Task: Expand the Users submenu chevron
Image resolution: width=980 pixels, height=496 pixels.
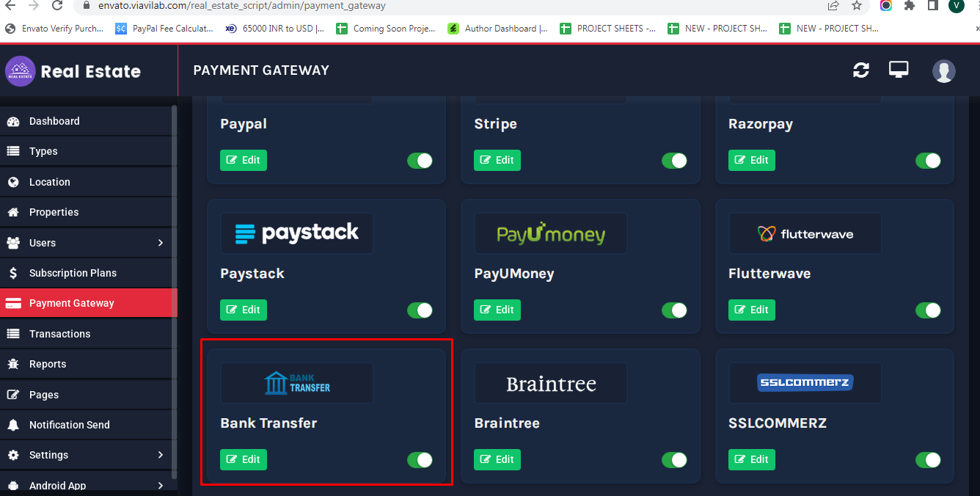Action: (x=161, y=243)
